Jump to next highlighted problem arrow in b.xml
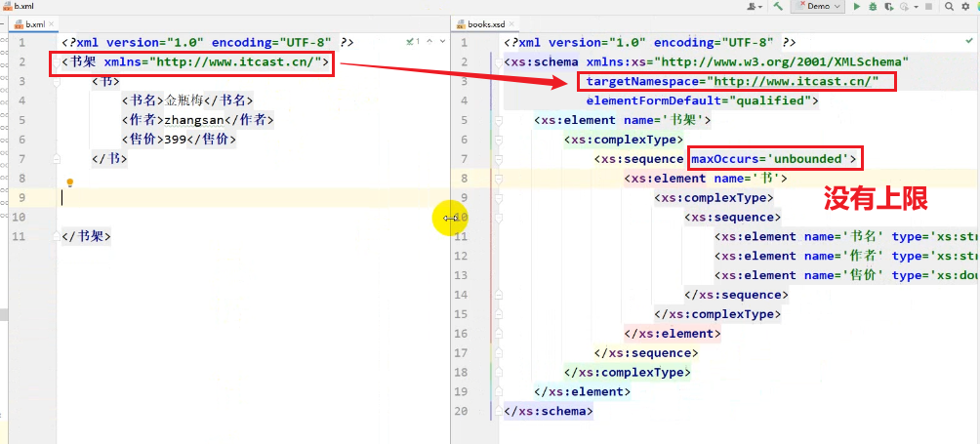 click(442, 41)
